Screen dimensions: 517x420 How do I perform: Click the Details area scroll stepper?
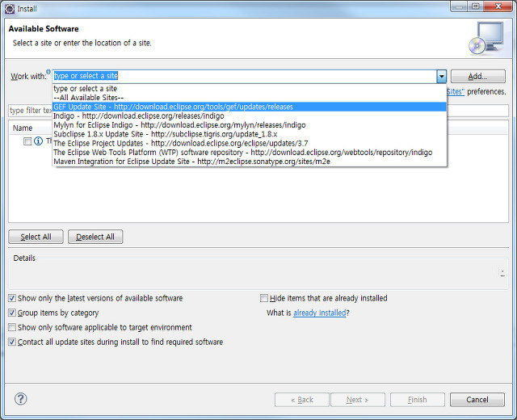tap(502, 273)
